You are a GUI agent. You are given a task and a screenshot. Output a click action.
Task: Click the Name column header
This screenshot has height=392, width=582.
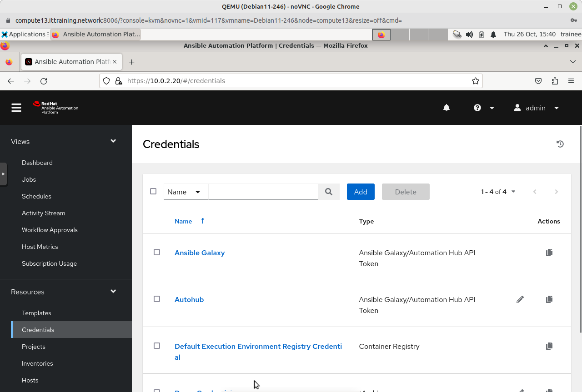point(183,221)
